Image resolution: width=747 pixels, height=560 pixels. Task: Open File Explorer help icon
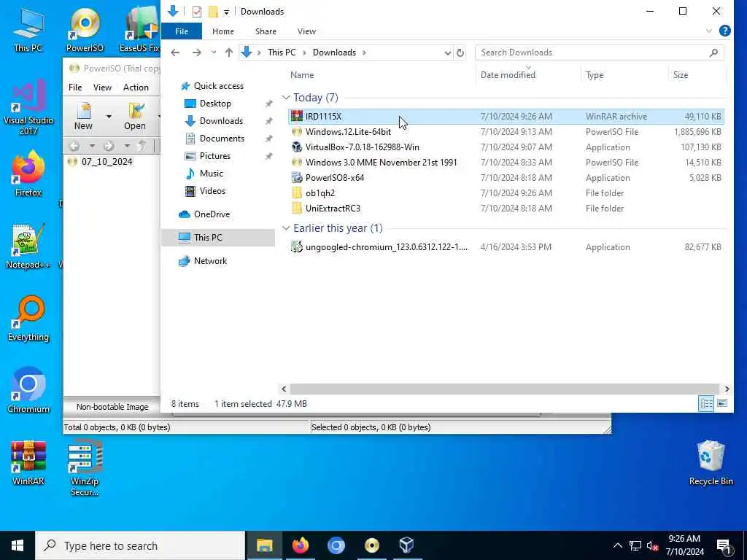pos(724,31)
